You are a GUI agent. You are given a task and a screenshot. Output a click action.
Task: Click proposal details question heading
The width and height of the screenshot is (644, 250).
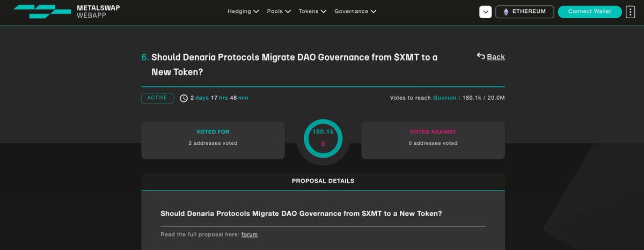302,214
